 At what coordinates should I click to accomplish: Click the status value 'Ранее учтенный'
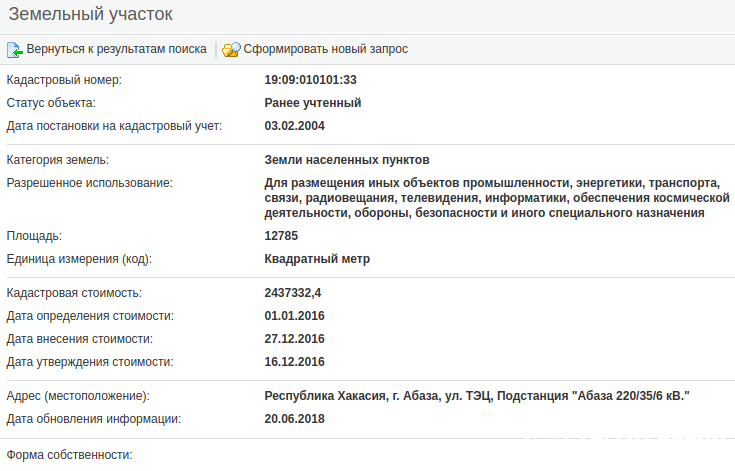[312, 103]
